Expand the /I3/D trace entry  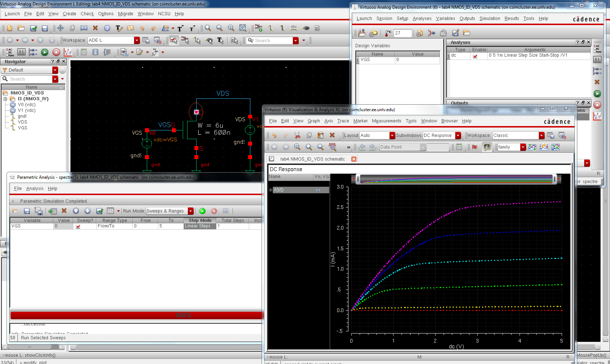click(271, 190)
